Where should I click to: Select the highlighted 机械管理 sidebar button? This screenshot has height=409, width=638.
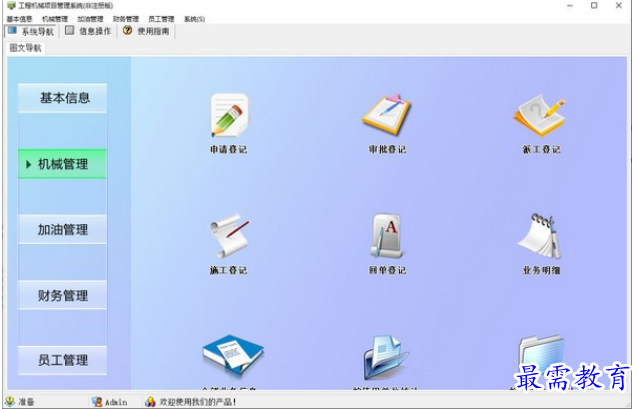click(63, 164)
